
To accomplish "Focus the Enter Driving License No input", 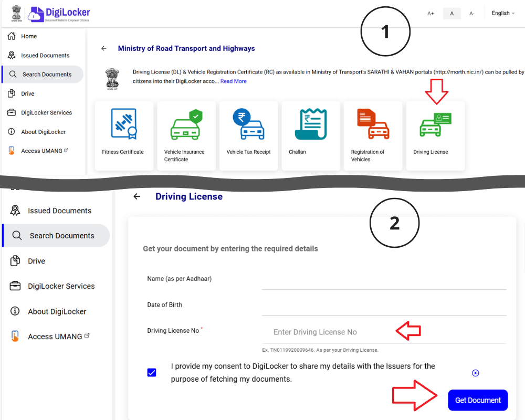I will 384,332.
